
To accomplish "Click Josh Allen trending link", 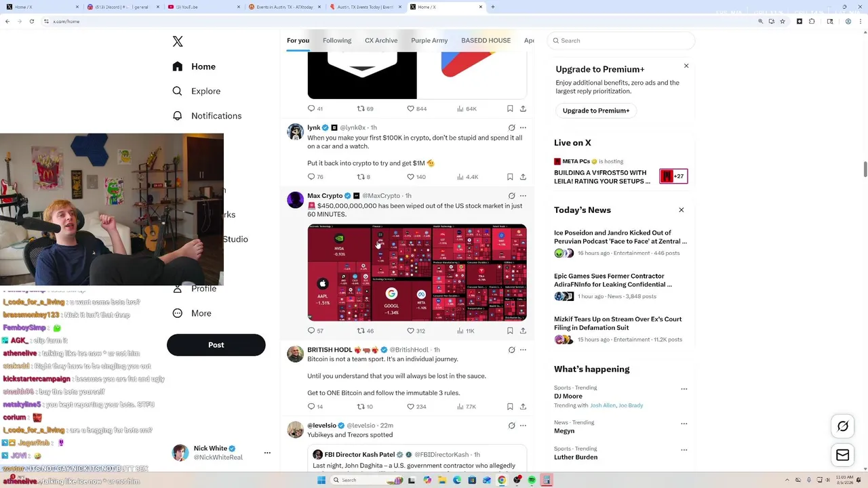I will 603,405.
